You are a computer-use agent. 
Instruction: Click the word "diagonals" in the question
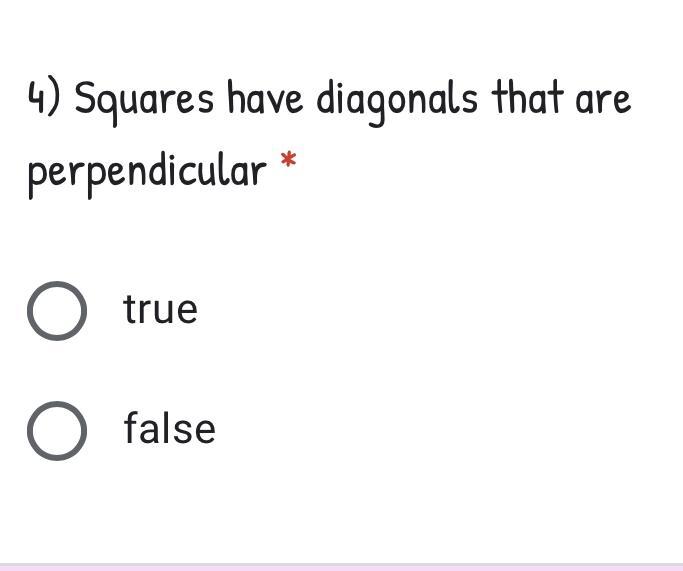(397, 102)
